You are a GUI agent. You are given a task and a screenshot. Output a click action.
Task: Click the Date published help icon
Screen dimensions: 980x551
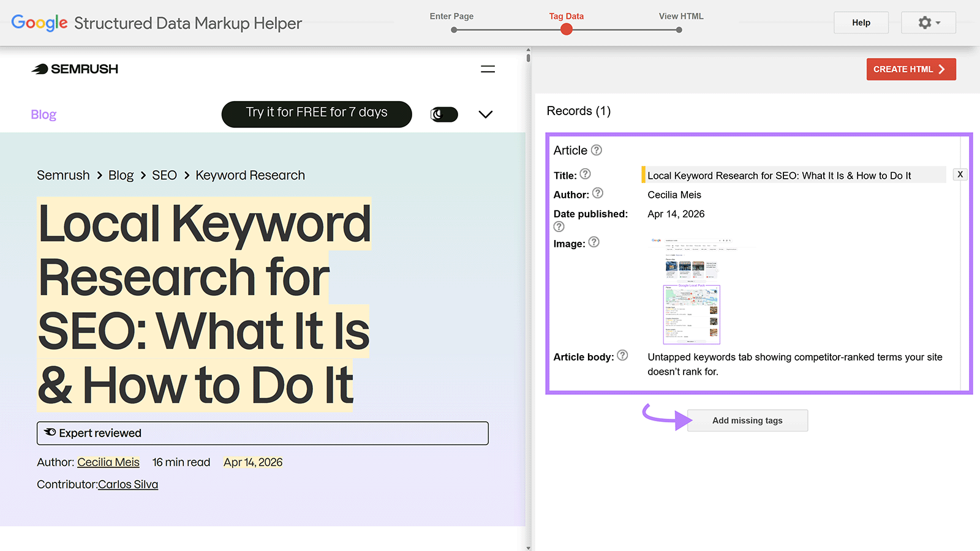point(559,227)
